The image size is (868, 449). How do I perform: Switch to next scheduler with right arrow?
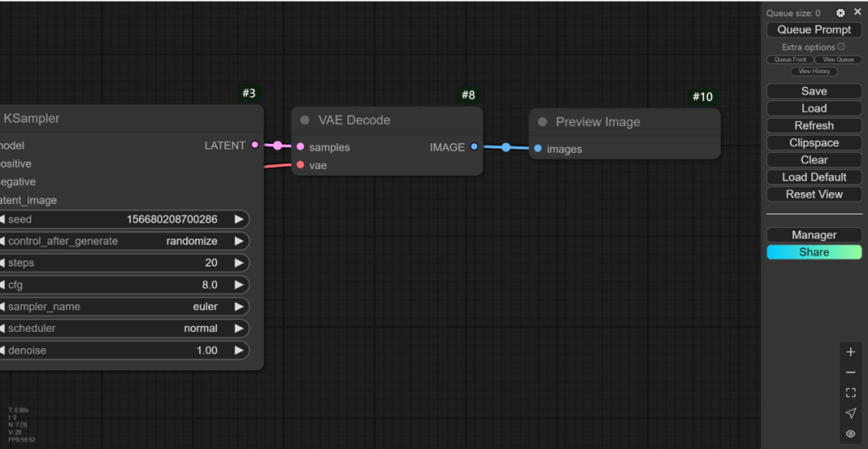[x=239, y=329]
